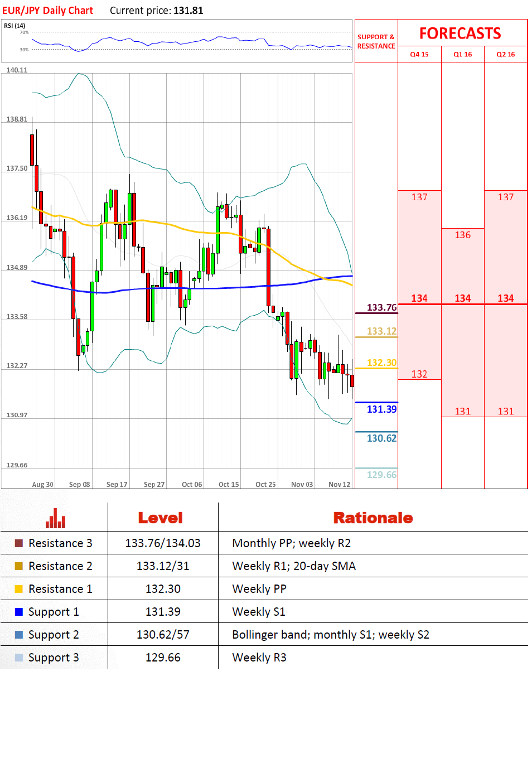Click the 'Weekly PP' rationale cell
Viewport: 532px width, 763px height.
259,589
